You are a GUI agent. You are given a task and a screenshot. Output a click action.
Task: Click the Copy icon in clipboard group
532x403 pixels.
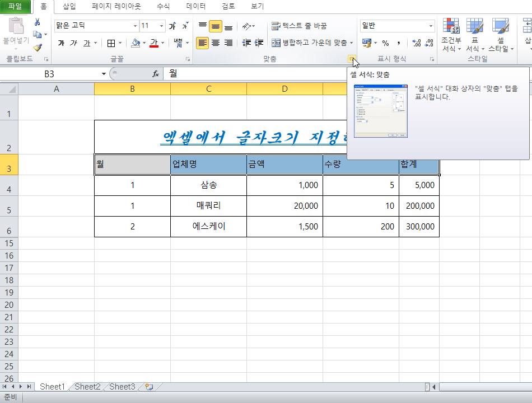pyautogui.click(x=37, y=34)
